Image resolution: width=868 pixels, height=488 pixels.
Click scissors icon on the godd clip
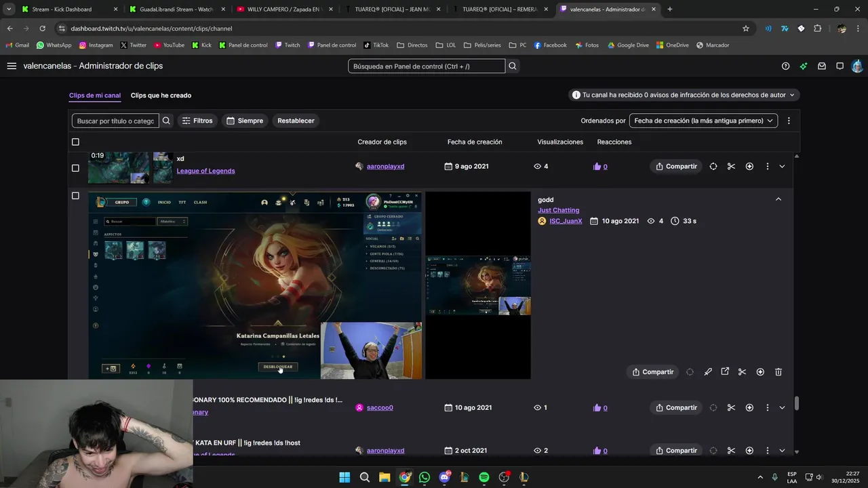pyautogui.click(x=742, y=371)
